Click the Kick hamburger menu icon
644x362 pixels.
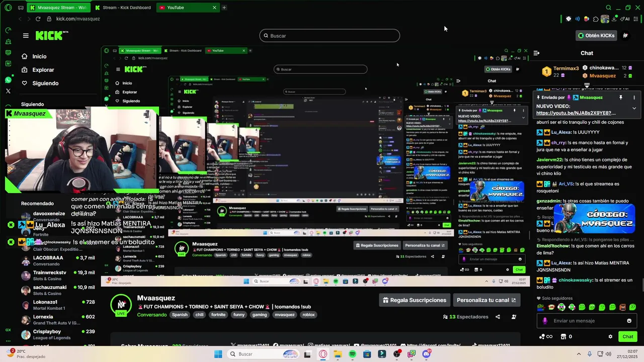pyautogui.click(x=26, y=36)
